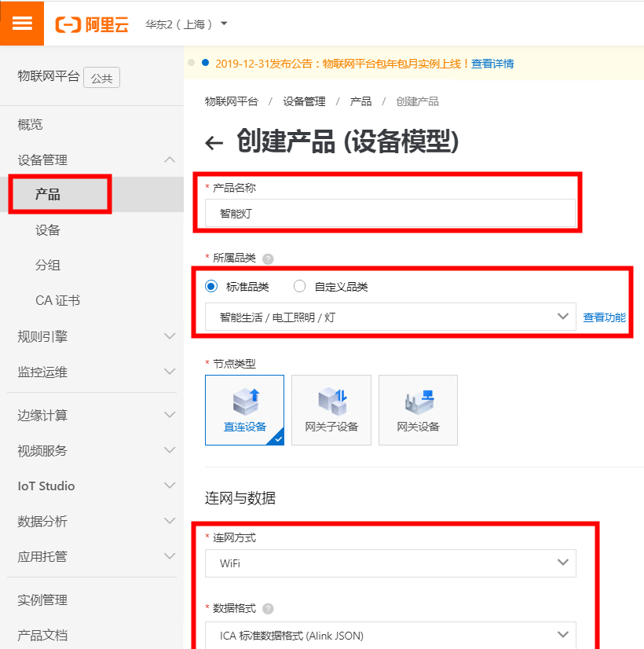Collapse the 设备管理 menu group
The width and height of the screenshot is (644, 649).
96,159
